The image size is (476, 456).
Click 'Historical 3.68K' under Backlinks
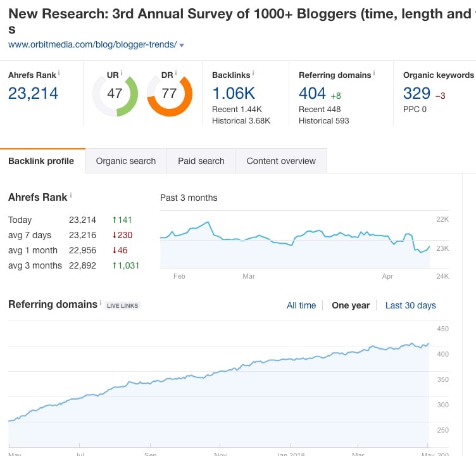[x=241, y=121]
